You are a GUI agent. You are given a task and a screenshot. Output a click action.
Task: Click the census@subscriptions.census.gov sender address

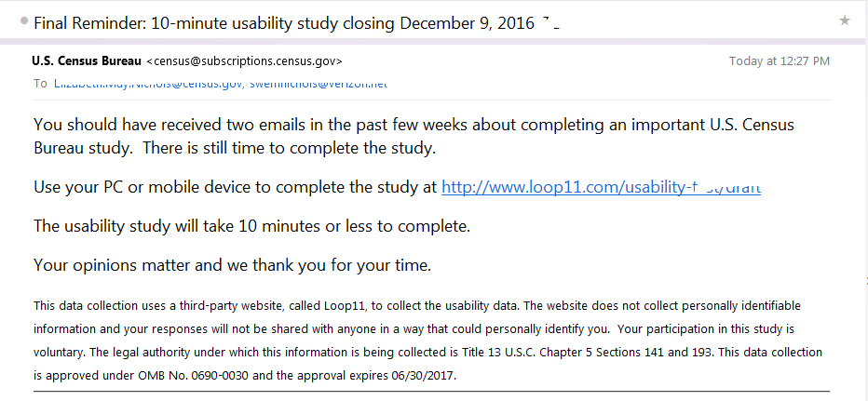[x=250, y=61]
